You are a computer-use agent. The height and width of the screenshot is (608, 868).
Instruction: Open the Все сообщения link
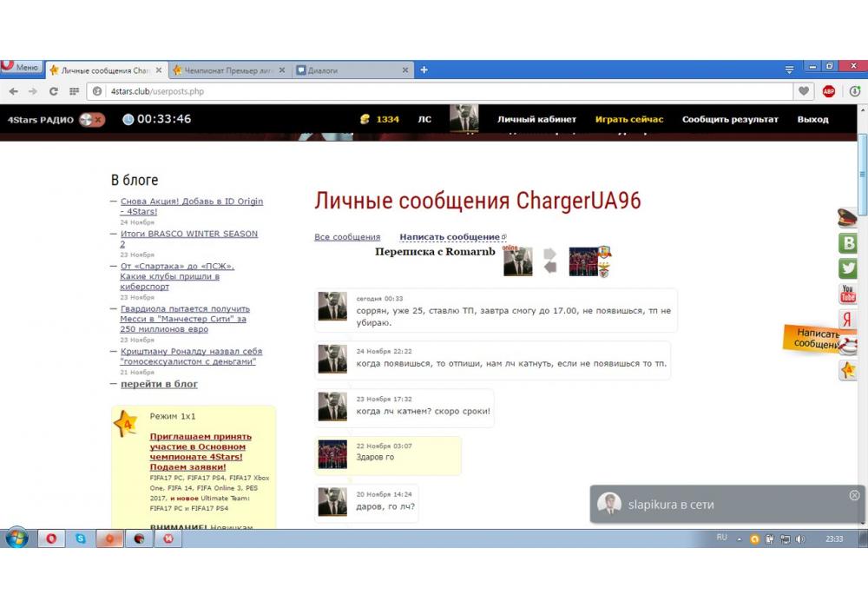click(x=347, y=237)
